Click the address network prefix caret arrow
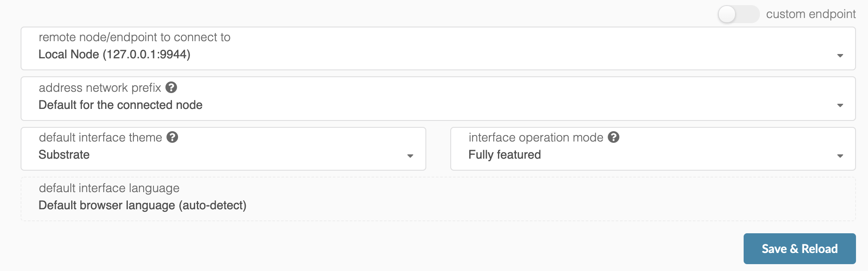 840,105
